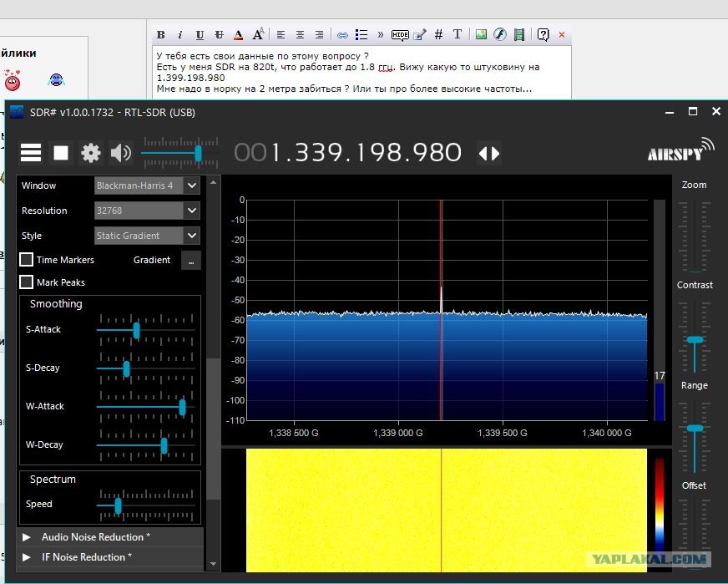
Task: Click the frequency step arrows icon
Action: 489,154
